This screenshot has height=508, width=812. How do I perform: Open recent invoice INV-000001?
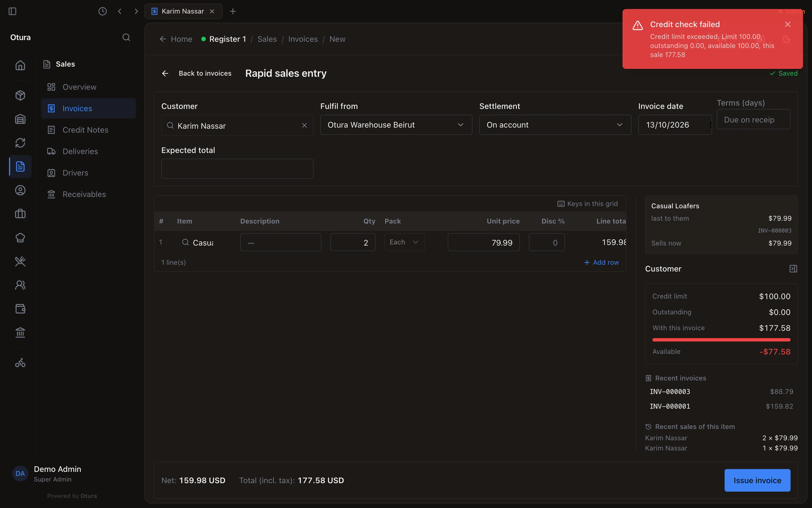(x=721, y=406)
